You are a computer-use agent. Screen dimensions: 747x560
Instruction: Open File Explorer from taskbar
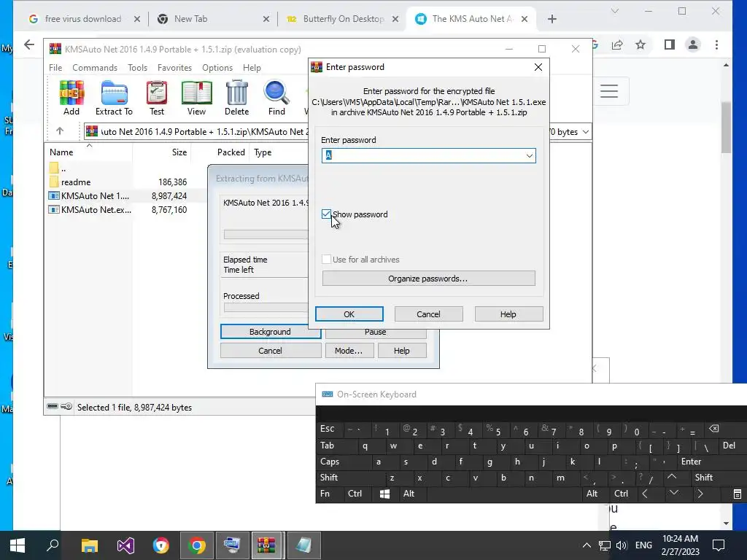click(89, 545)
